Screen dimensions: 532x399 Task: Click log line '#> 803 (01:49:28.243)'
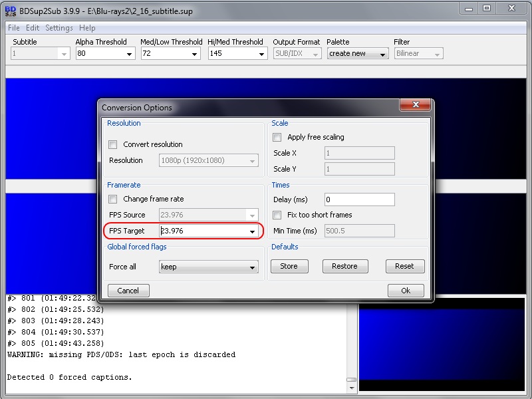[x=56, y=321]
